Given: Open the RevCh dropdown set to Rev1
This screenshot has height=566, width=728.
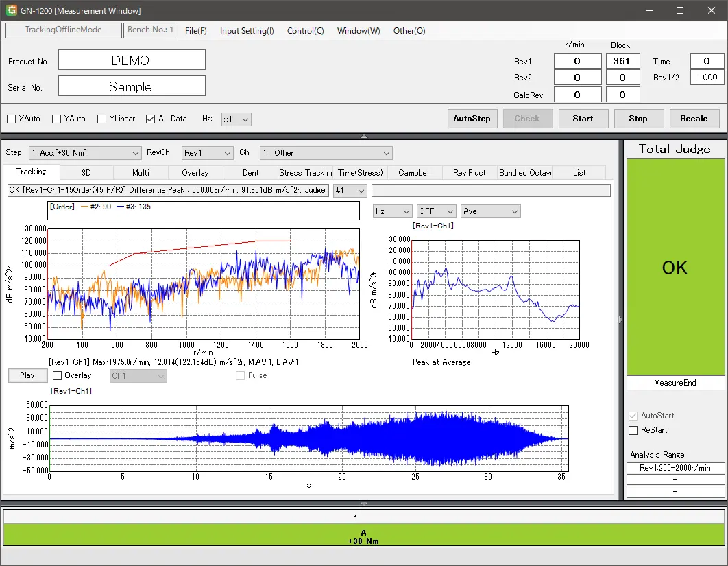Looking at the screenshot, I should click(x=207, y=153).
